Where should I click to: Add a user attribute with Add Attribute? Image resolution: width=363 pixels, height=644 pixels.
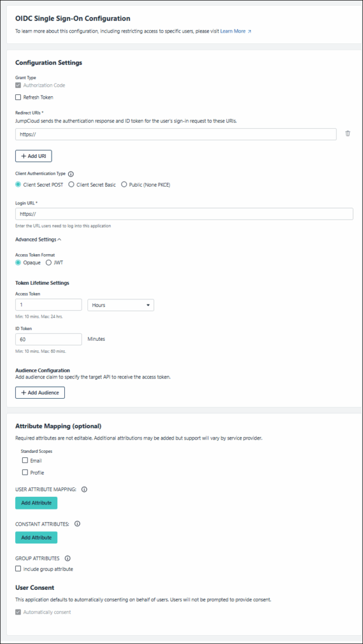[36, 502]
